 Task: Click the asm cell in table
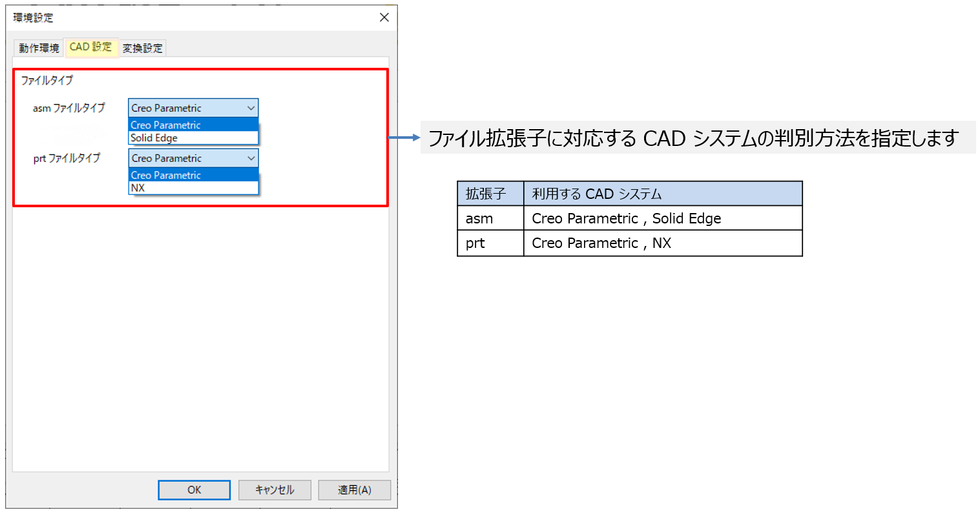(x=490, y=218)
